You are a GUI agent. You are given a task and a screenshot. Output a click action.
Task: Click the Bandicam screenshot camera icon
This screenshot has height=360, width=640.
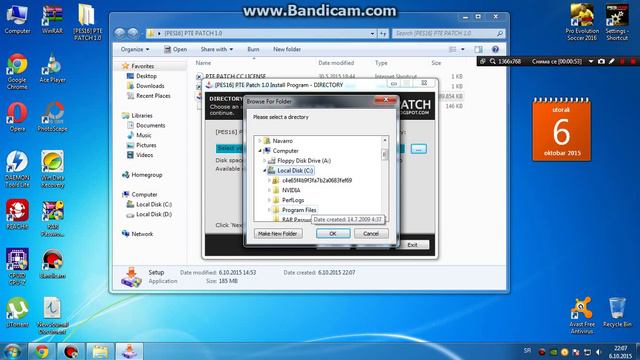601,61
